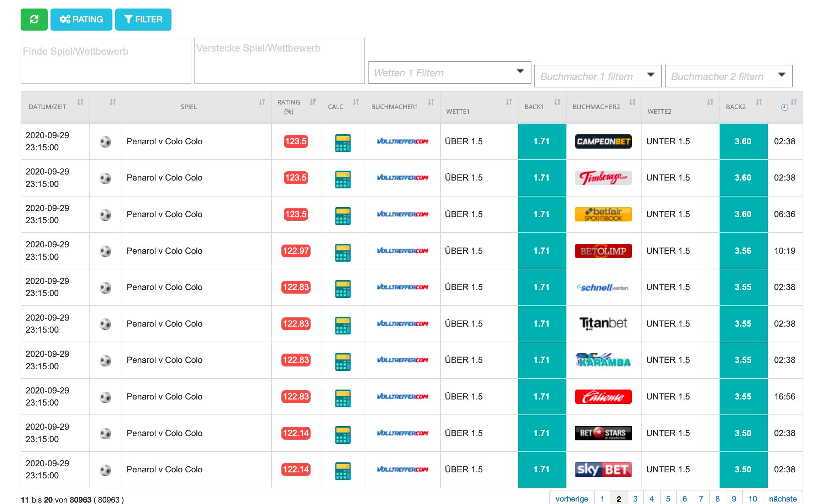Open calculator for the Titanbet row
The height and width of the screenshot is (504, 836).
pyautogui.click(x=343, y=325)
